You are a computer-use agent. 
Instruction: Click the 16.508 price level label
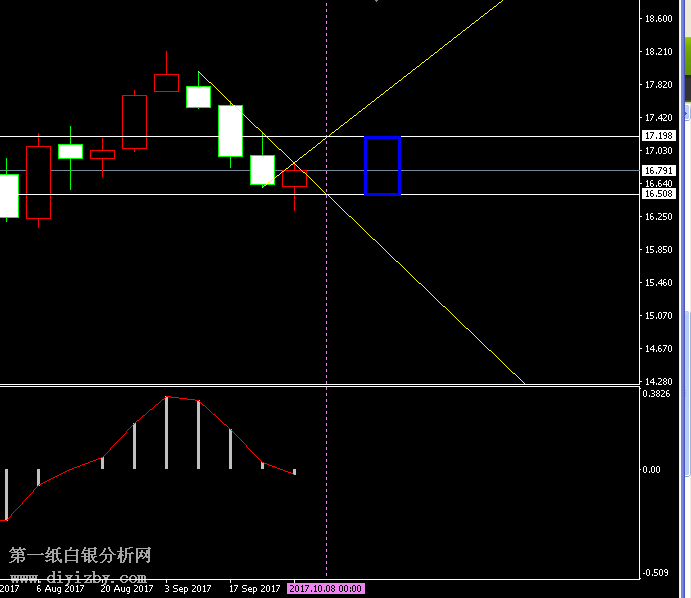658,195
